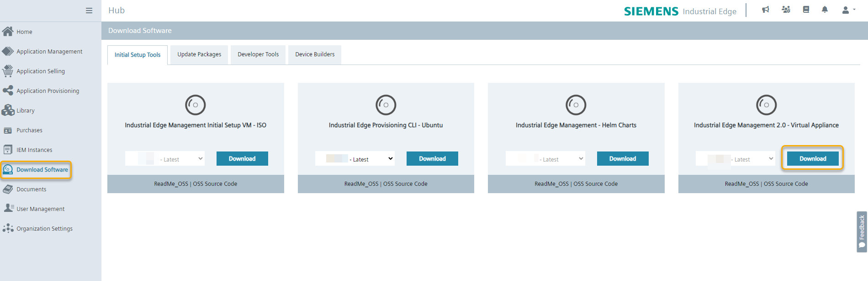868x281 pixels.
Task: Open notifications bell icon
Action: (x=825, y=10)
